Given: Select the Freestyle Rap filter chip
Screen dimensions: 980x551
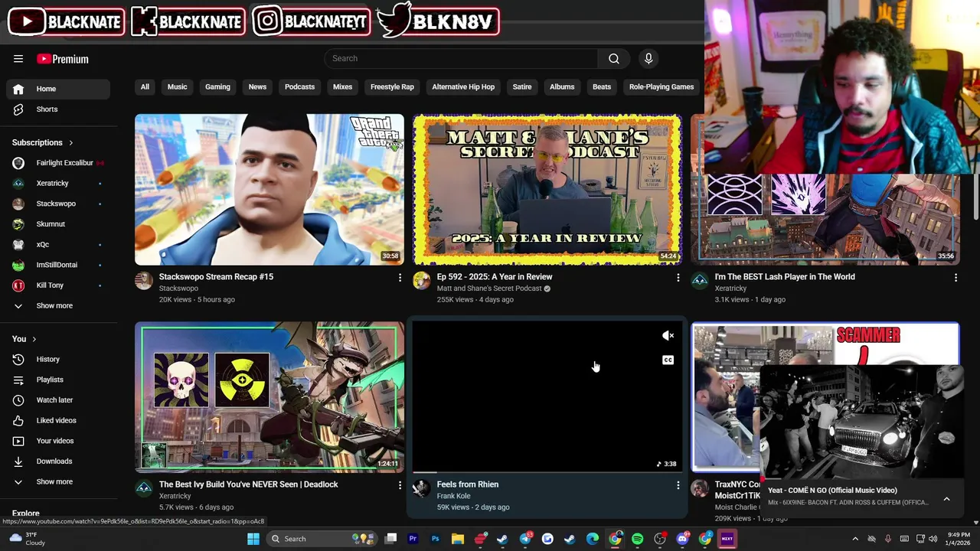Looking at the screenshot, I should [x=392, y=86].
